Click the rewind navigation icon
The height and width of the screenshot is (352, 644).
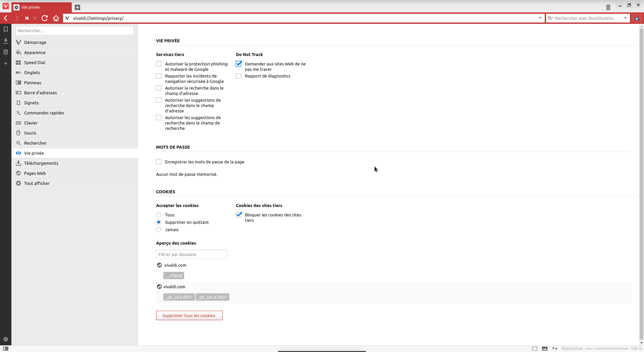27,18
